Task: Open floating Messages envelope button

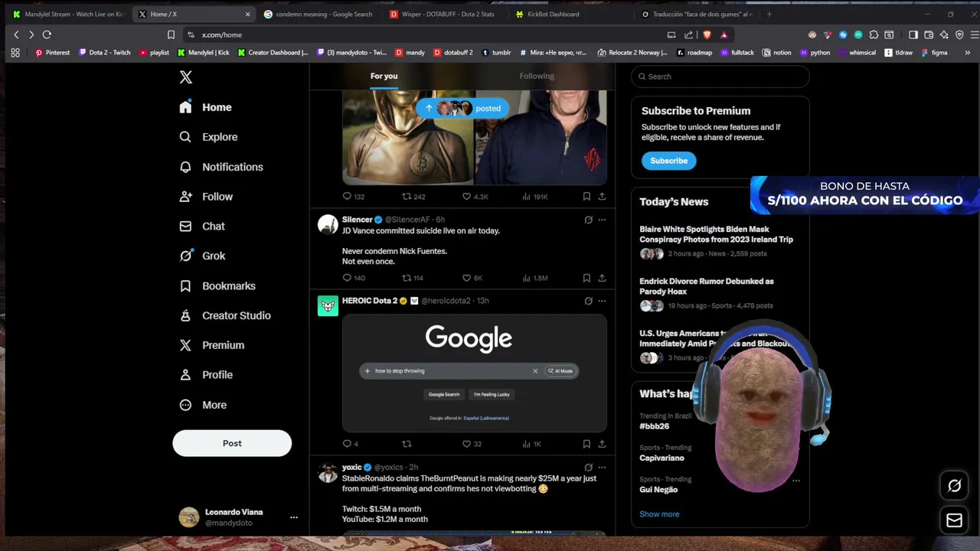Action: pos(954,520)
